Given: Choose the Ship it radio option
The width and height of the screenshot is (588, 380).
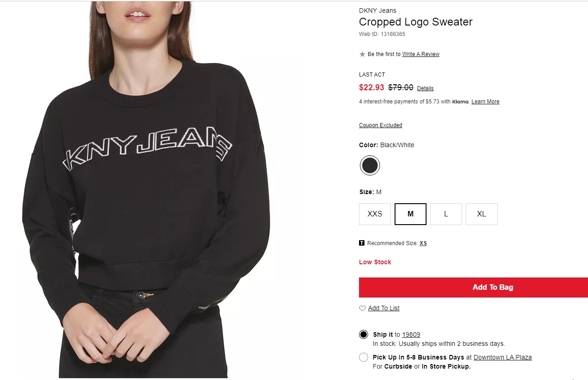Looking at the screenshot, I should pos(364,334).
